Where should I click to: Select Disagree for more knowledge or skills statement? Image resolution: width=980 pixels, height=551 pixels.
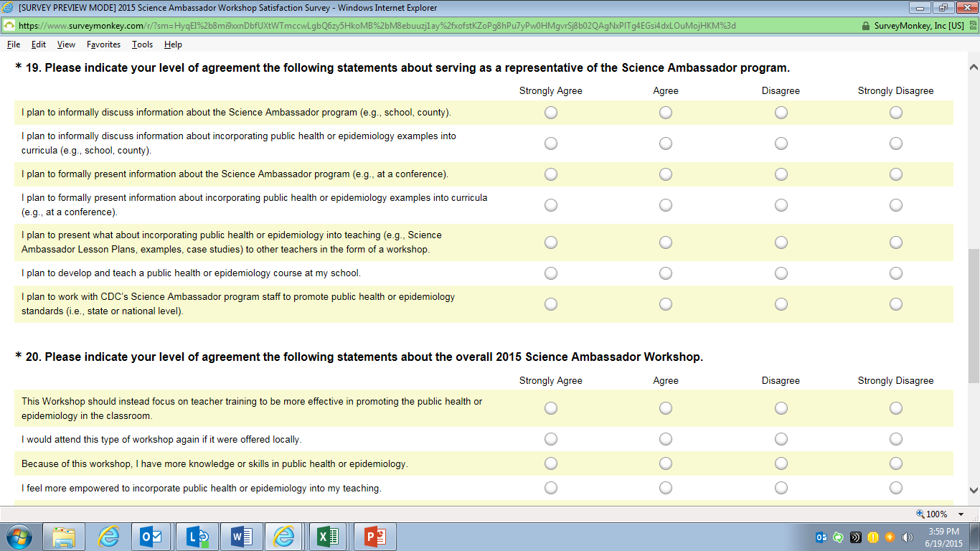point(781,463)
